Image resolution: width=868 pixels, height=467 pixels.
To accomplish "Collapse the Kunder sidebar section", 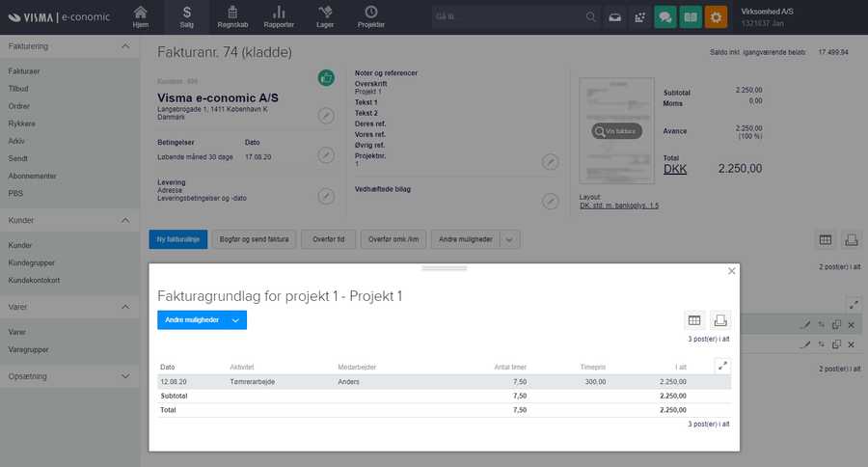I will (x=125, y=221).
